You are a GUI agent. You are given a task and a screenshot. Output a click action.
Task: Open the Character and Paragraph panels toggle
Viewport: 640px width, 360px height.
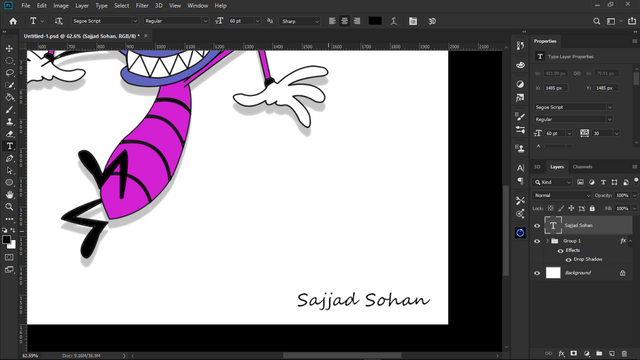point(413,21)
